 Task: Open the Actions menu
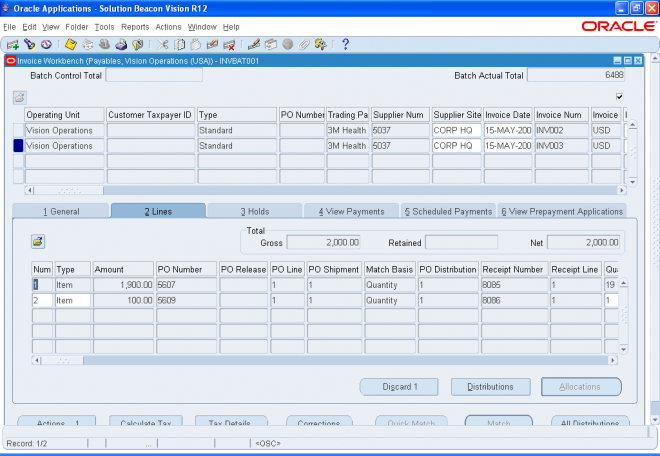pos(168,27)
